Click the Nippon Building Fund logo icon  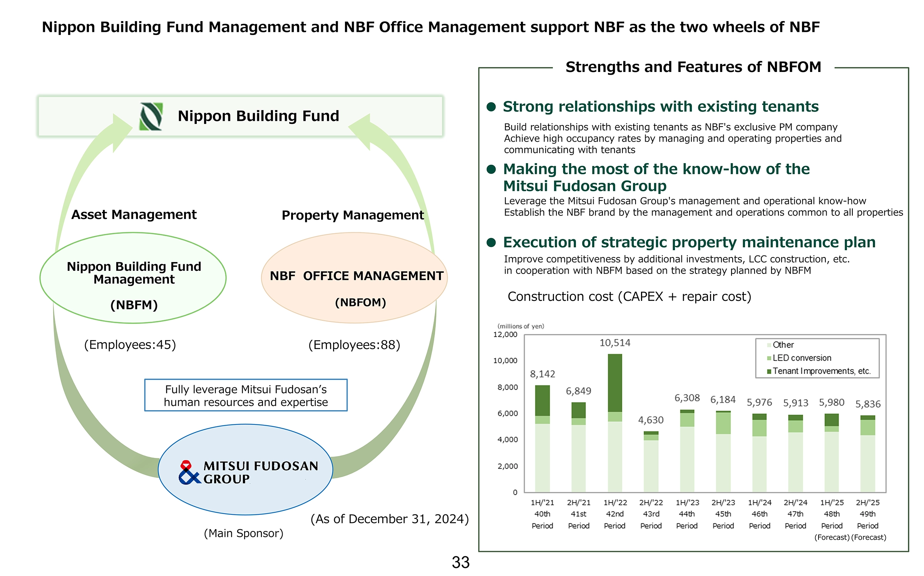(x=151, y=116)
